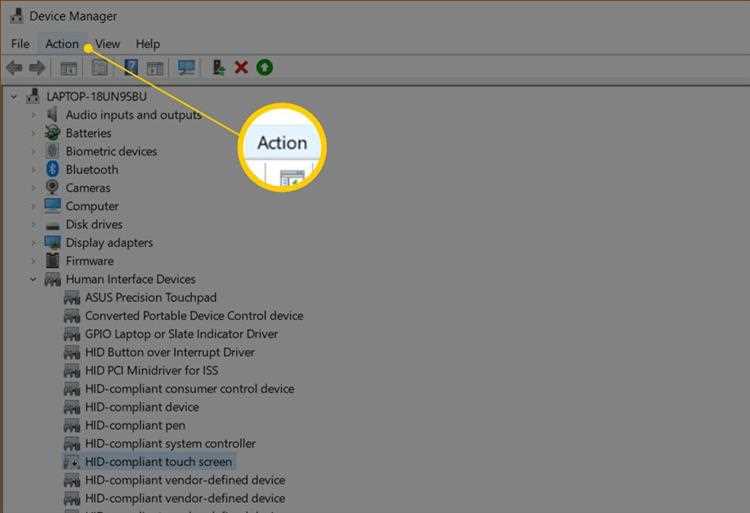Screen dimensions: 750x513
Task: Click the red X uninstall device icon
Action: pos(241,68)
